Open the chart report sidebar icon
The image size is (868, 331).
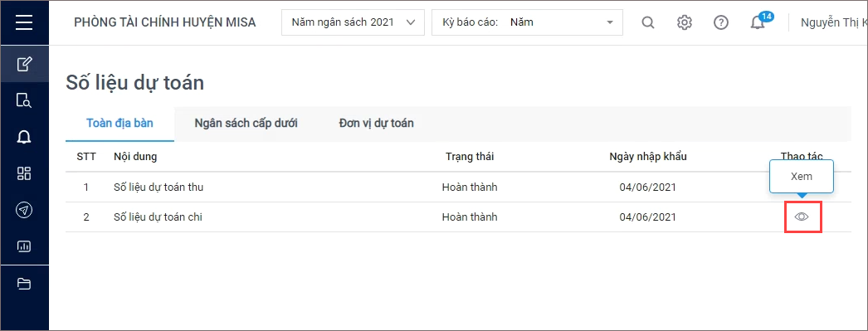click(x=24, y=247)
